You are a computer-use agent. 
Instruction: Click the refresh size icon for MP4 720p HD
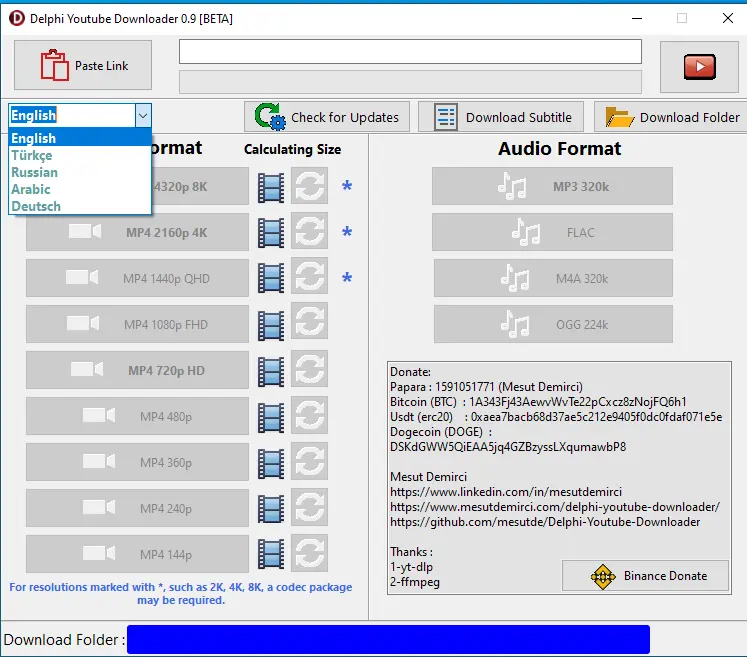pos(310,370)
